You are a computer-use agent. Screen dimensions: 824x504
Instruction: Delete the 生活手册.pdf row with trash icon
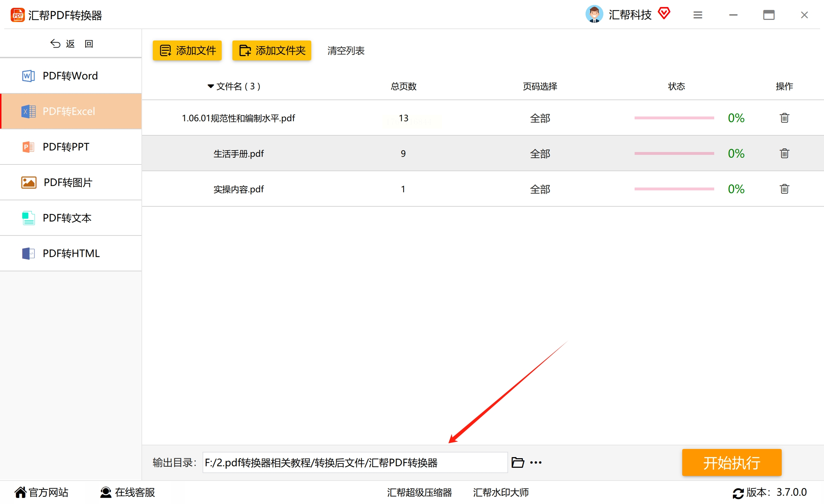[x=784, y=153]
